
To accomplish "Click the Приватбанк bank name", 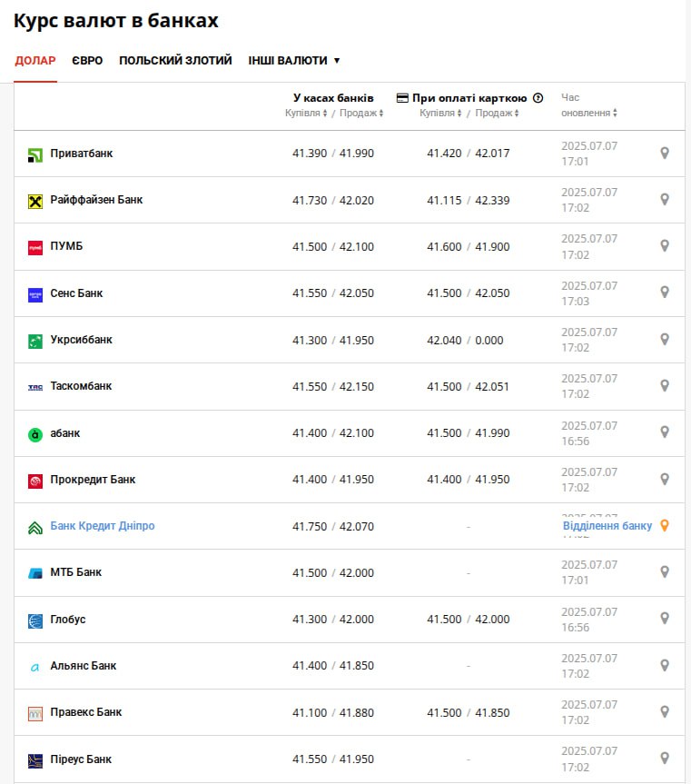I will (x=82, y=154).
